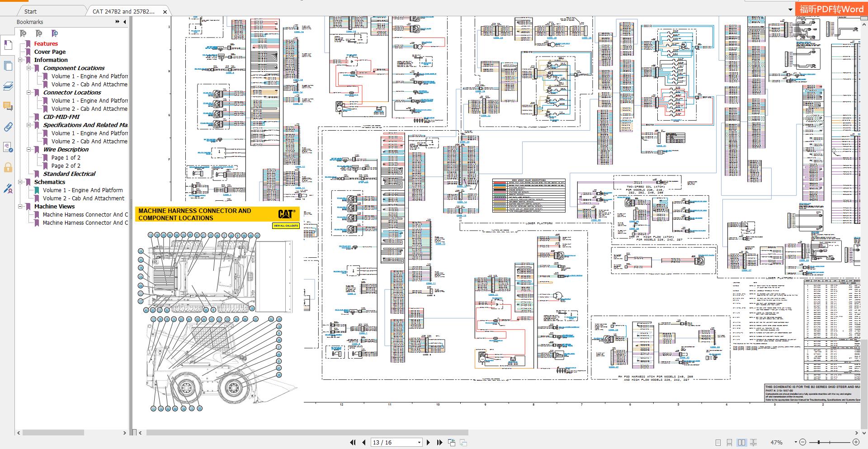The height and width of the screenshot is (449, 868).
Task: Open the Layers panel icon
Action: [8, 86]
